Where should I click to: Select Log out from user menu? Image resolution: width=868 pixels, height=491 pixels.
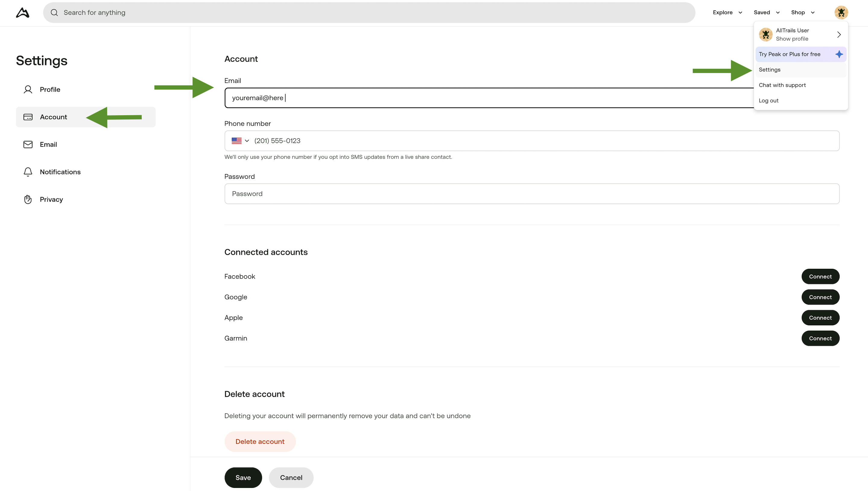800,100
